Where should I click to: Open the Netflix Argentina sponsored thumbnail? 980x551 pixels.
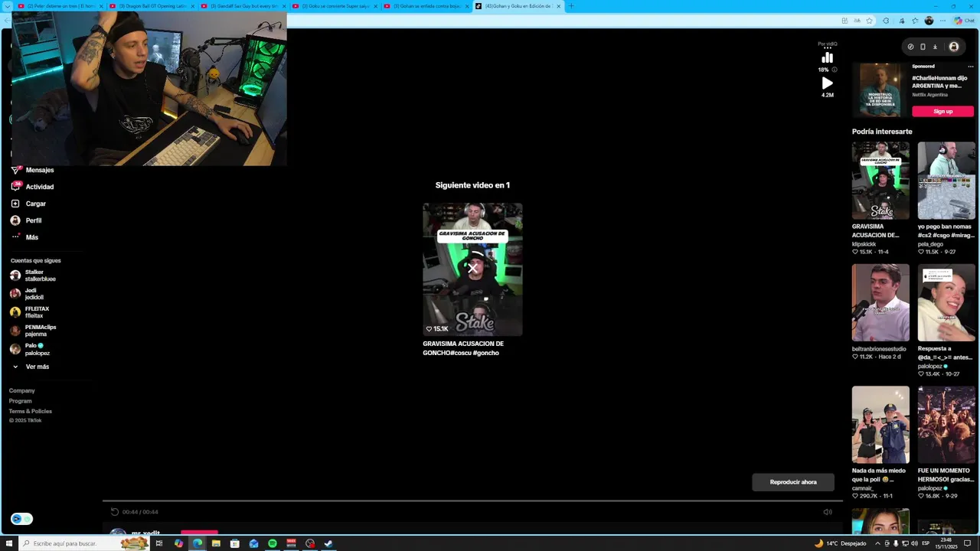pyautogui.click(x=880, y=90)
